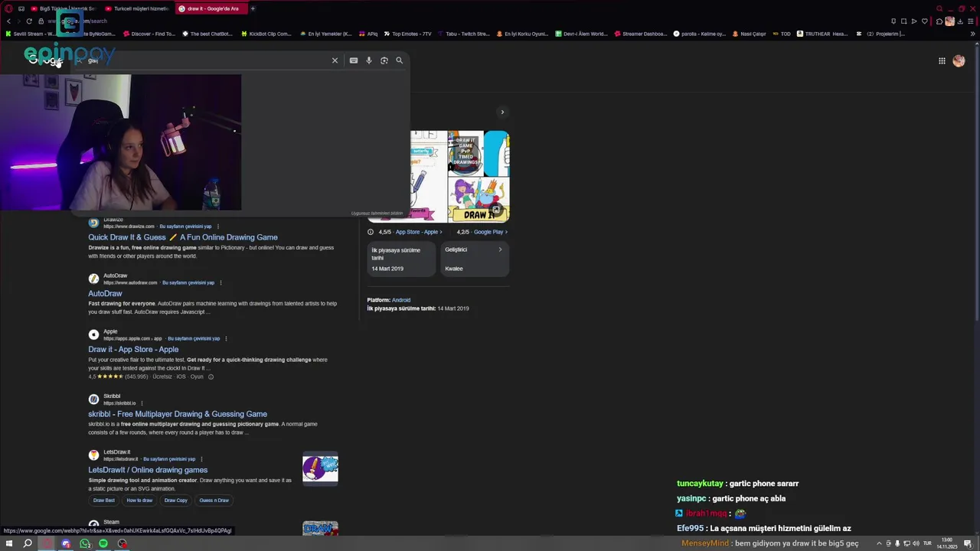980x551 pixels.
Task: Open the Windows Start menu
Action: pyautogui.click(x=10, y=543)
